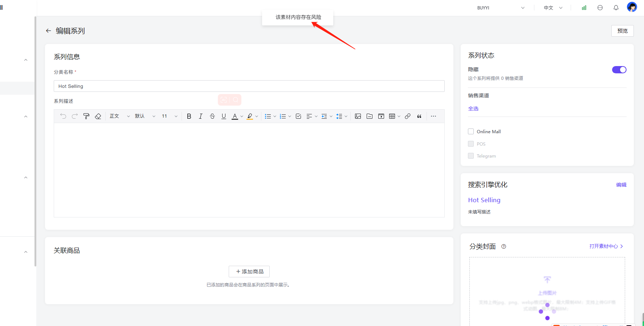Apply strikethrough to text
Screen dimensions: 644x326
pyautogui.click(x=212, y=116)
